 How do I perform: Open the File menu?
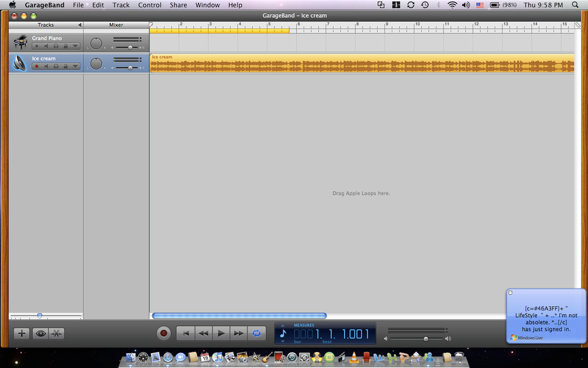(x=78, y=5)
